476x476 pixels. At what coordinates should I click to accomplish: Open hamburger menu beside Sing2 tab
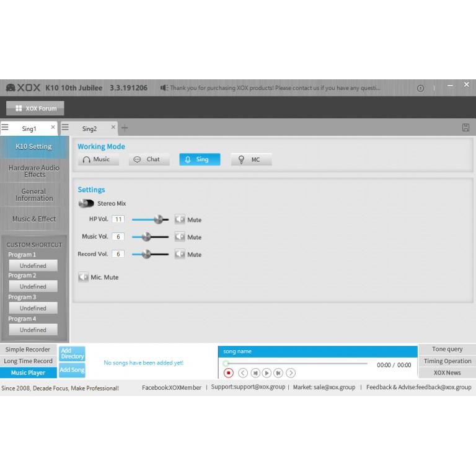pyautogui.click(x=65, y=127)
